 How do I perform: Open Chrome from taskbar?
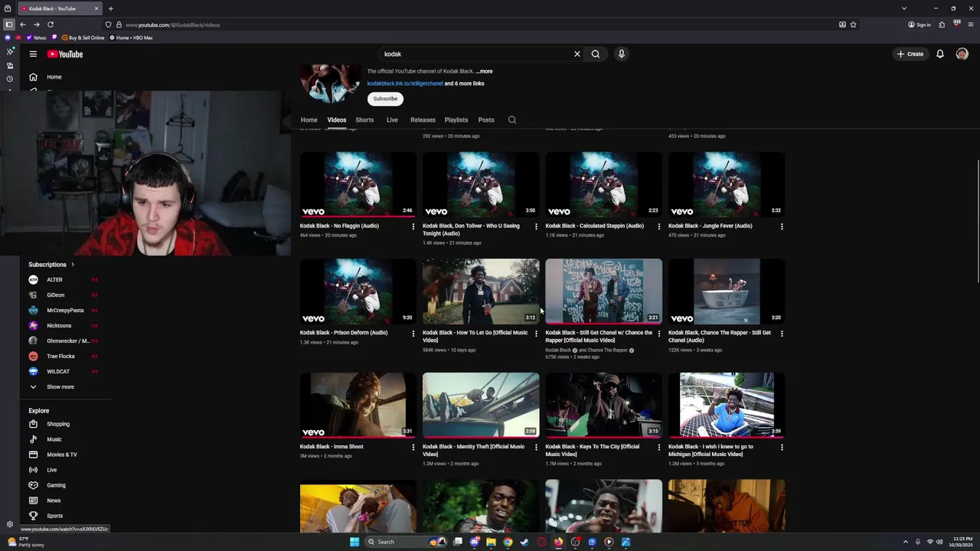508,542
